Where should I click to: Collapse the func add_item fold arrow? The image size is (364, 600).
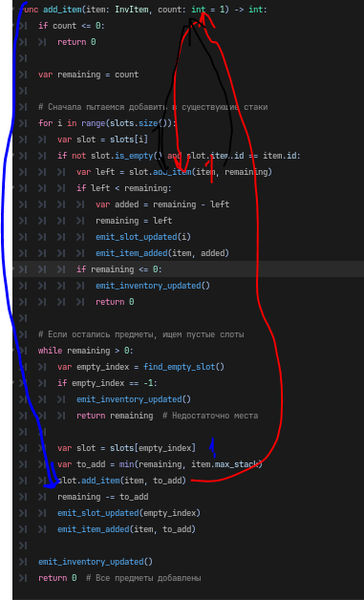click(x=14, y=10)
